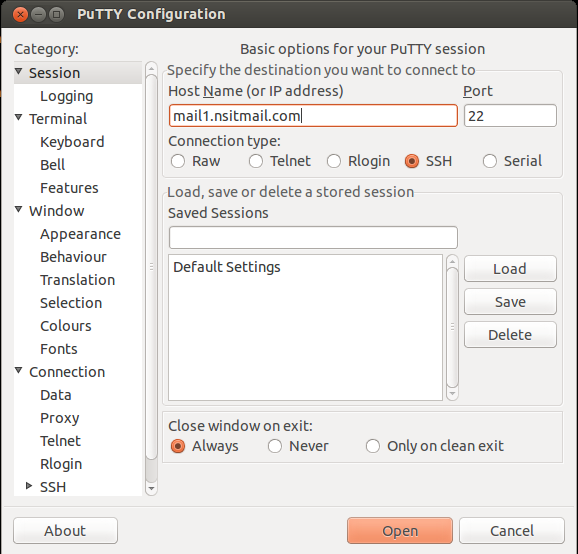
Task: Select Default Settings in saved sessions list
Action: (227, 267)
